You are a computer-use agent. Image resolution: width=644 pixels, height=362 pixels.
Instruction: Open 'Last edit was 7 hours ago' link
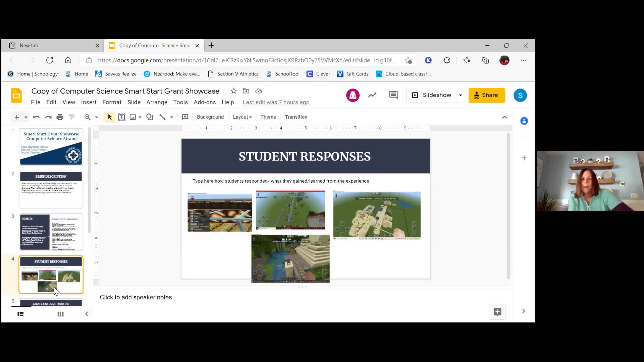tap(276, 102)
